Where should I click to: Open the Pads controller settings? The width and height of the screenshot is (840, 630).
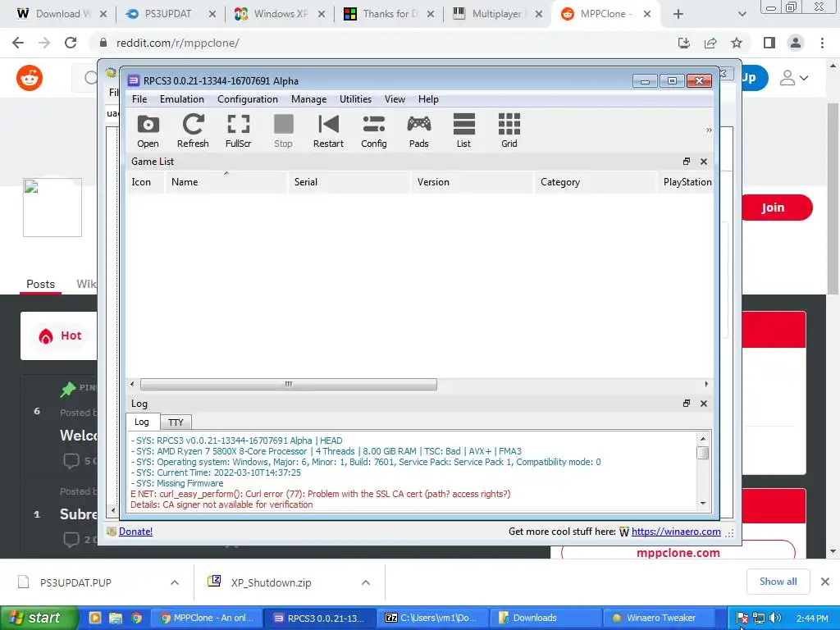pos(419,130)
